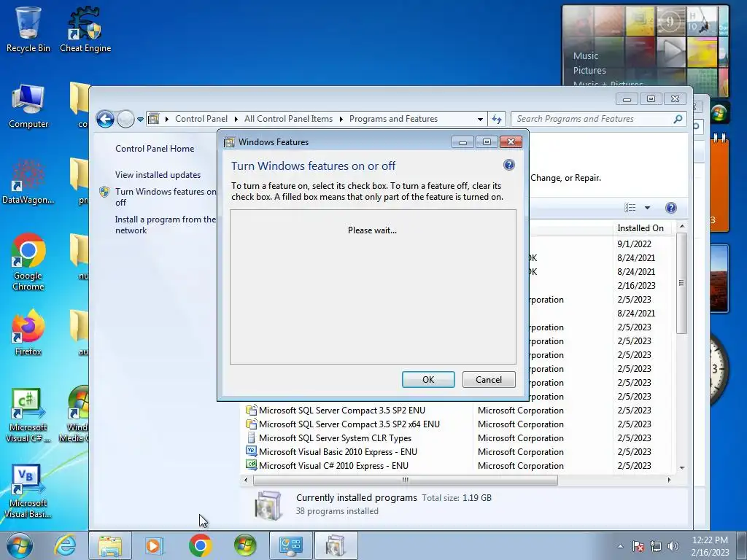Click Music in the media gadget
747x560 pixels.
[x=586, y=55]
